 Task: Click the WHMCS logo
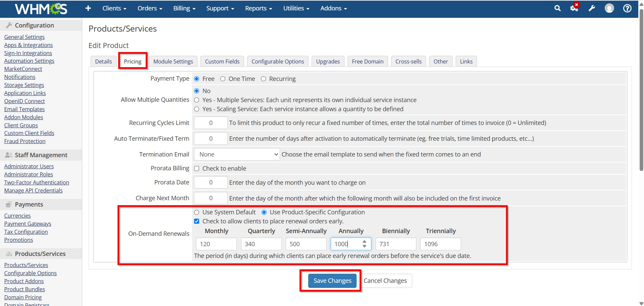click(41, 9)
